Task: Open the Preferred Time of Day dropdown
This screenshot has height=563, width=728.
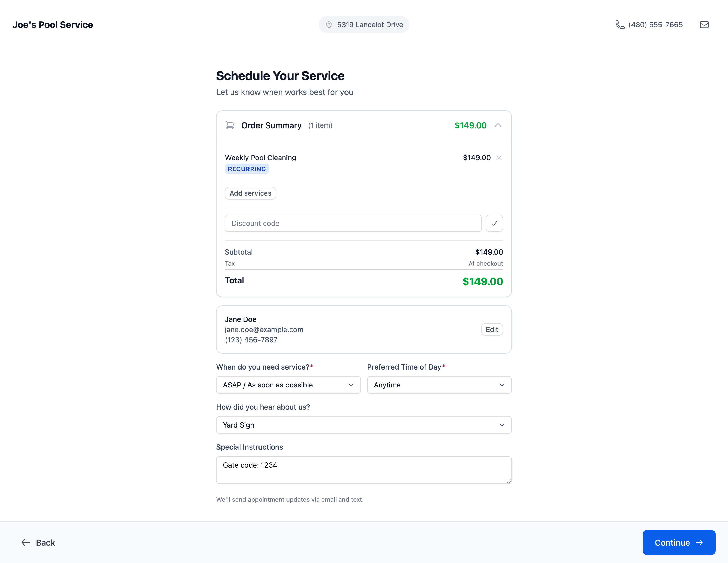Action: tap(439, 385)
